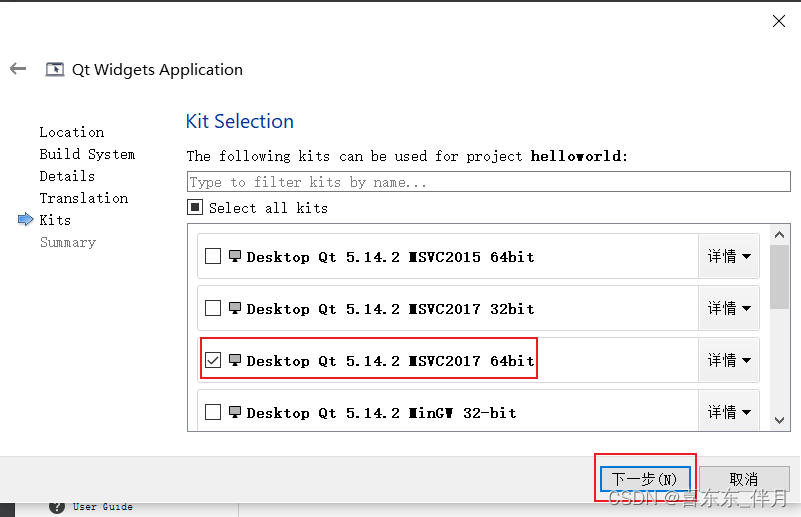This screenshot has height=517, width=801.
Task: Click the monitor icon of MSVC2017 32bit kit
Action: click(235, 308)
